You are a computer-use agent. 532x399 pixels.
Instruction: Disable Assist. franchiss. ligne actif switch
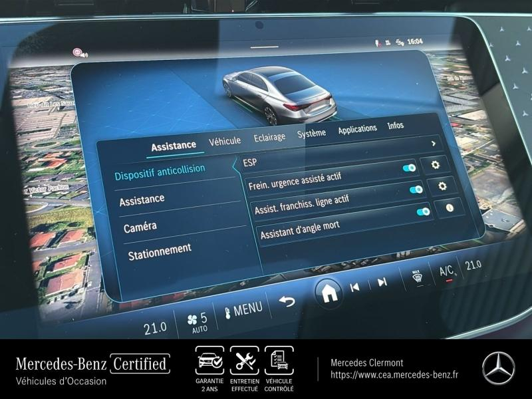tap(416, 190)
